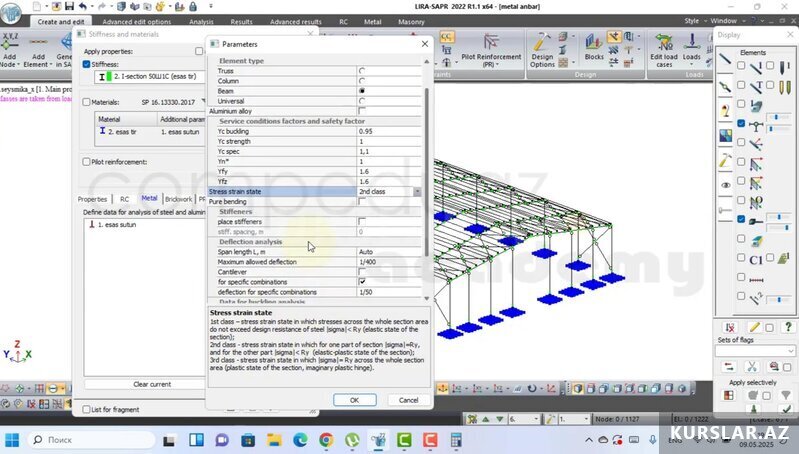Toggle the Materials checkbox in Stiffness dialog
Image resolution: width=799 pixels, height=454 pixels.
click(x=86, y=102)
